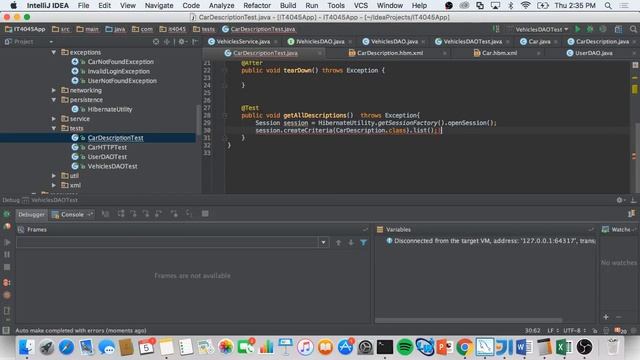Select UserNotFoundException in project tree
This screenshot has width=640, height=360.
pyautogui.click(x=122, y=81)
